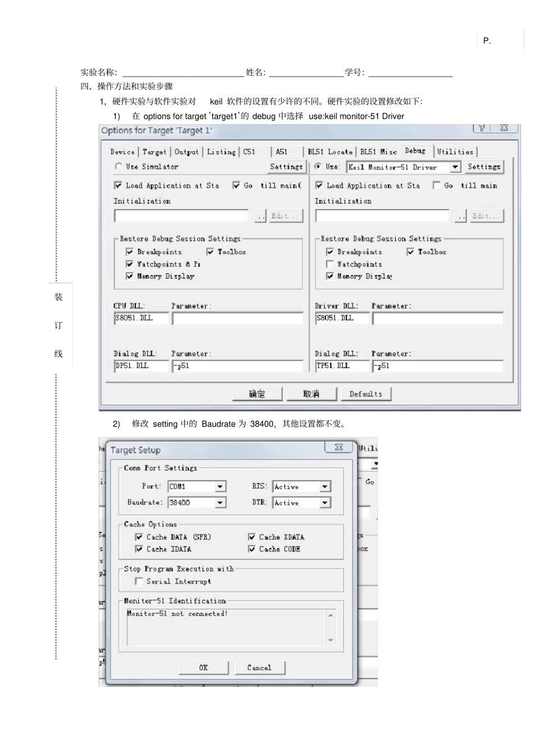
Task: Click CPU DLL field S8051.DLL
Action: (141, 318)
